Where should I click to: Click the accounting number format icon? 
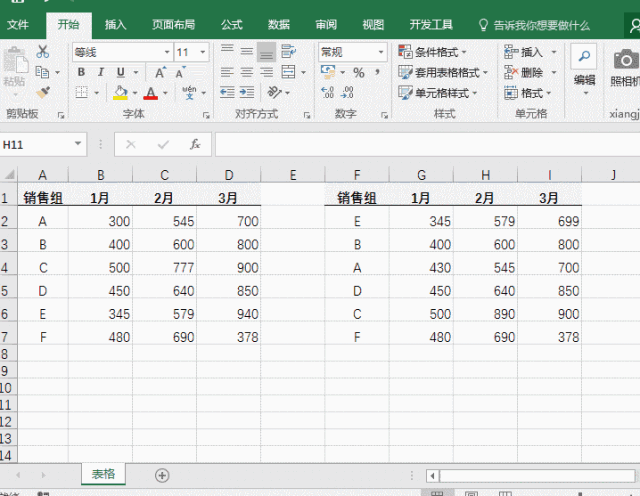click(x=328, y=72)
